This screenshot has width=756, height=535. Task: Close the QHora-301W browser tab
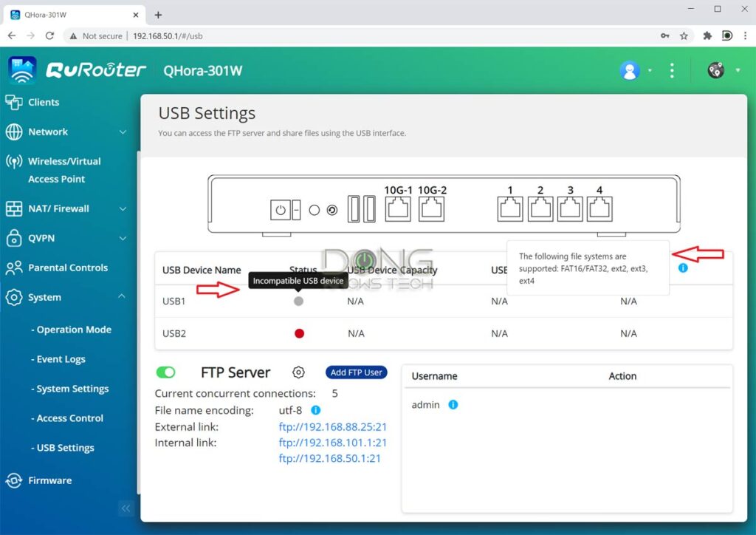coord(136,15)
